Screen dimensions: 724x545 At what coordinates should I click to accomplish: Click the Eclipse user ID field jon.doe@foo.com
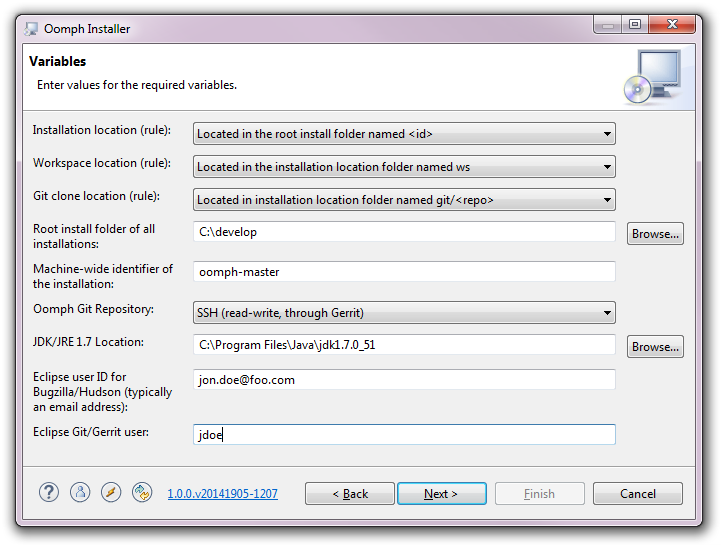point(404,380)
